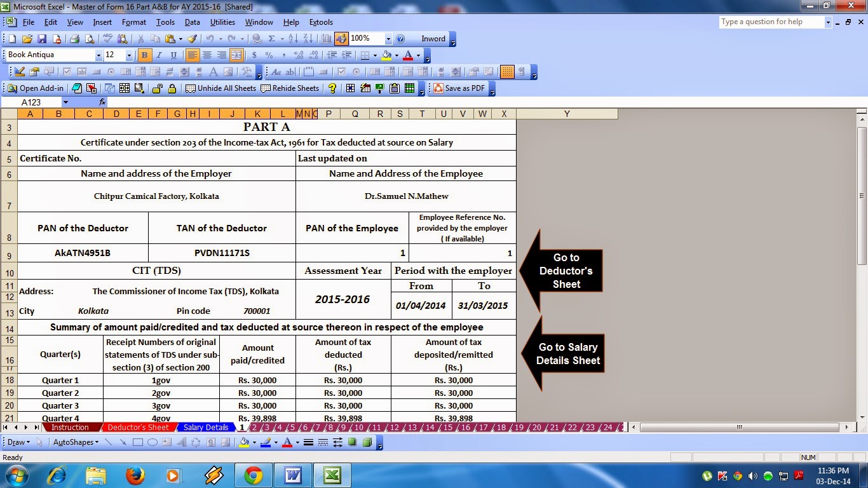This screenshot has width=868, height=488.
Task: Toggle the grid on the Forms toolbar
Action: coord(507,72)
